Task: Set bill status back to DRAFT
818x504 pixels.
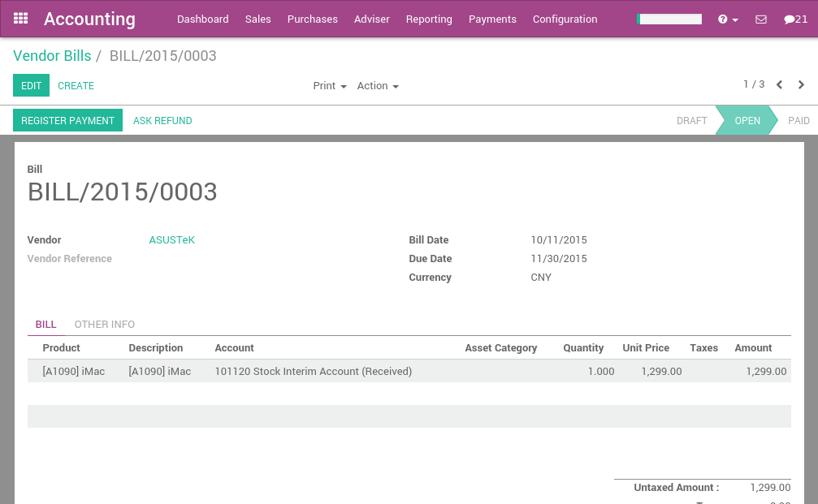Action: (x=691, y=120)
